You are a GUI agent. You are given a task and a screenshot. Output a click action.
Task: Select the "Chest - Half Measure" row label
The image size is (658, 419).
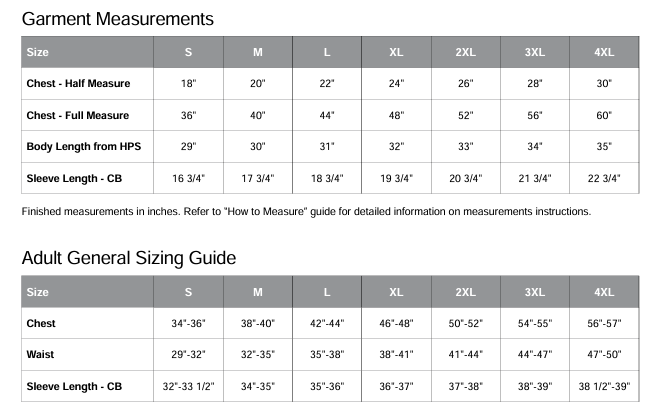pos(78,83)
